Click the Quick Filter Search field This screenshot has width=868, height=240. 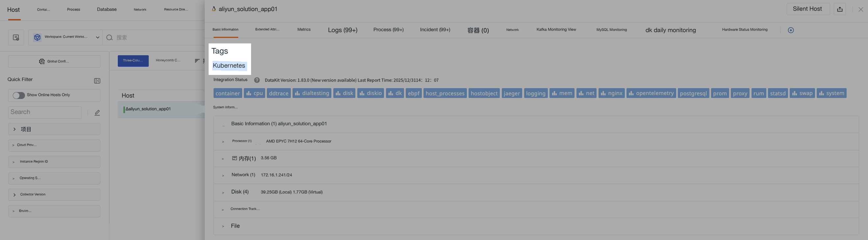(45, 112)
